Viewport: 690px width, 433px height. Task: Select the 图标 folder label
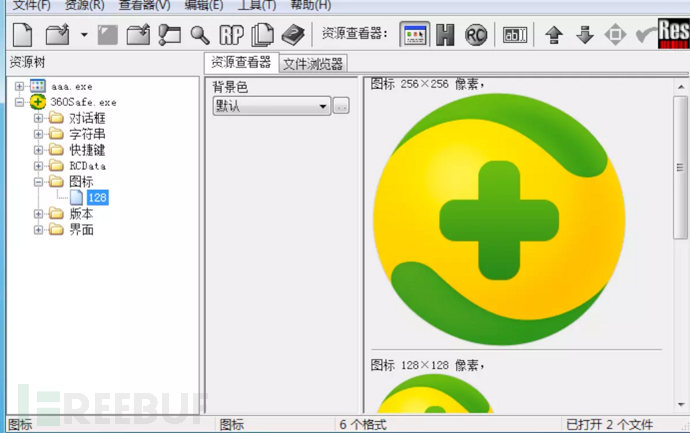coord(81,182)
